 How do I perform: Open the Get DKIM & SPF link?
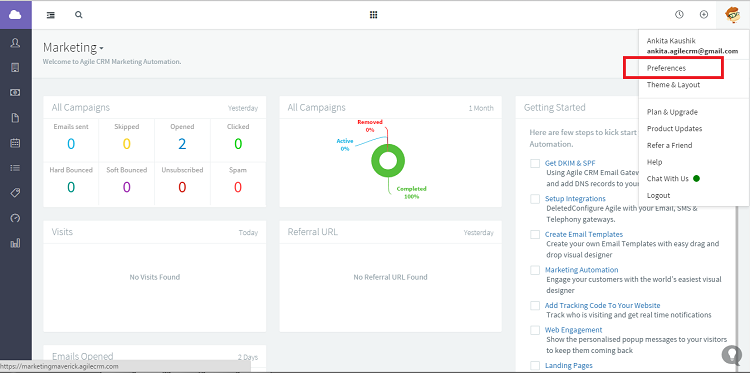pos(570,163)
